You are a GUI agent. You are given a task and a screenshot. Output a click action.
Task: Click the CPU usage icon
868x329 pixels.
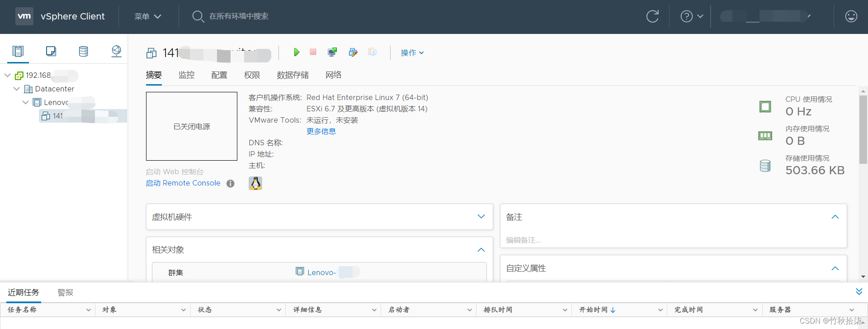point(765,107)
